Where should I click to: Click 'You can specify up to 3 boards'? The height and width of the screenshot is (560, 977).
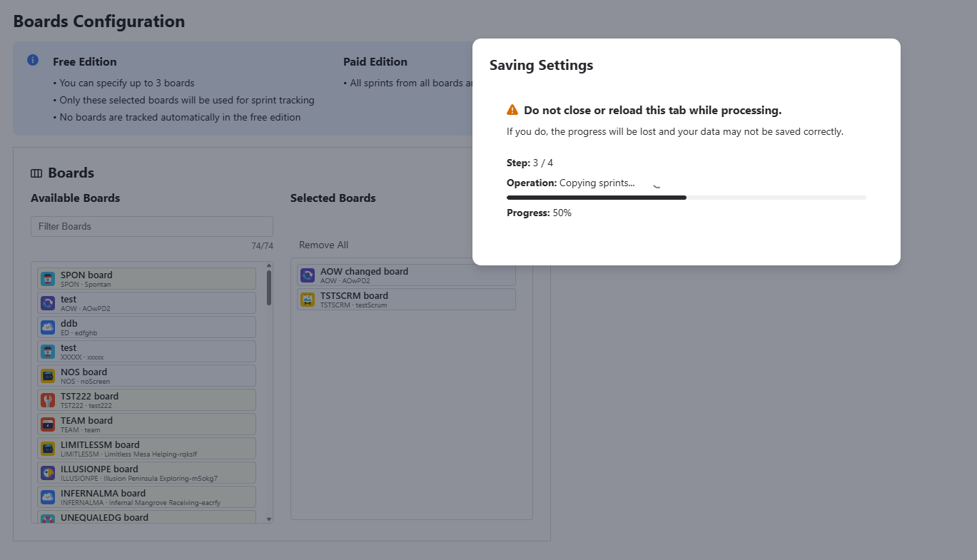pyautogui.click(x=127, y=83)
